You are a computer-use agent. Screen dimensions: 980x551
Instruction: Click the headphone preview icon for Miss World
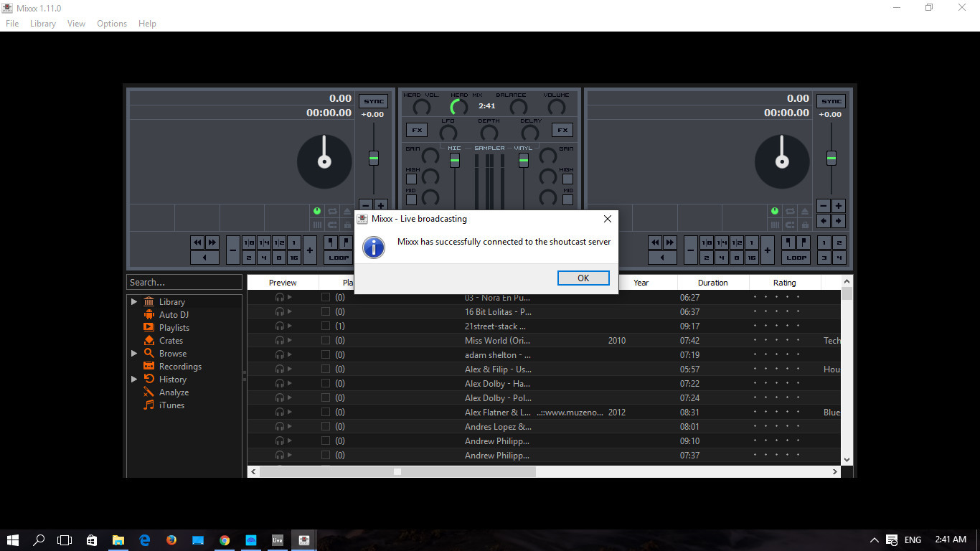tap(279, 340)
